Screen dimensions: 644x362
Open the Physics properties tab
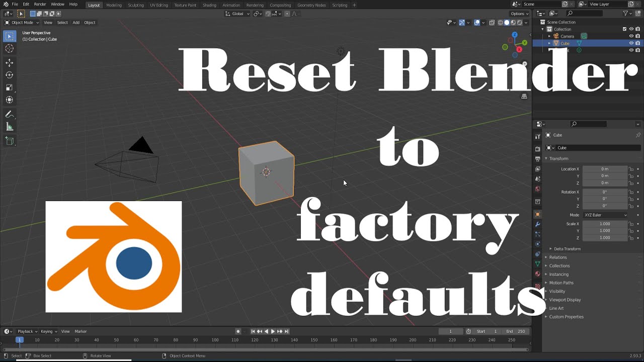pos(537,244)
